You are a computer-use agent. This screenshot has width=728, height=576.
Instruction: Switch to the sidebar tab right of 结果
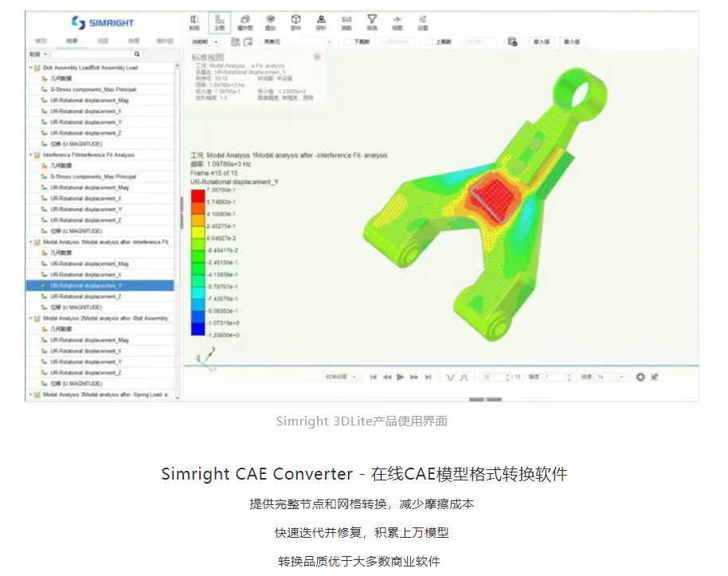coord(103,41)
